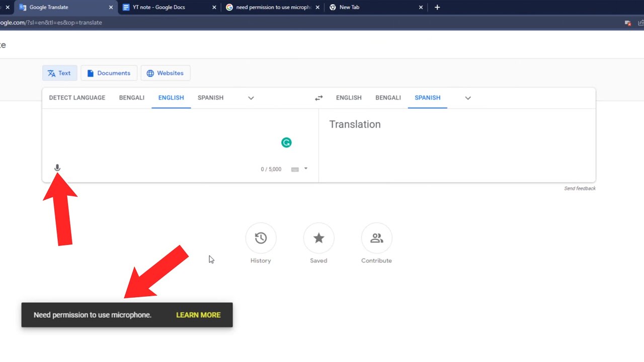The height and width of the screenshot is (362, 644).
Task: Select Websites translation mode
Action: [165, 73]
